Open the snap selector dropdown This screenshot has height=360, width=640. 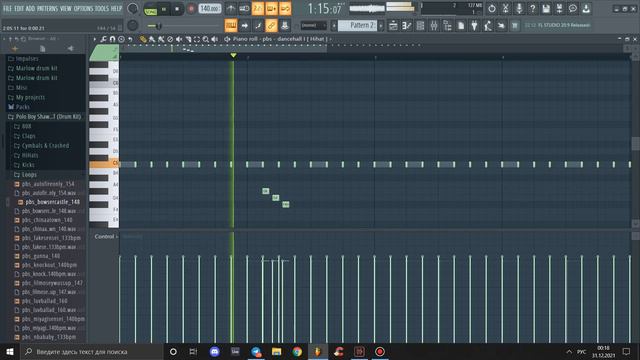313,25
